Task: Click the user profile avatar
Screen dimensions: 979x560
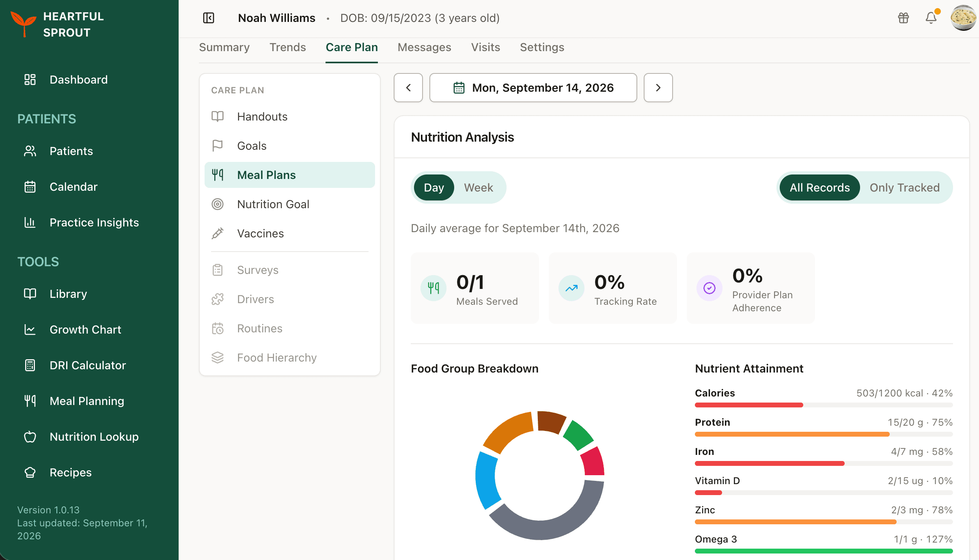Action: (x=964, y=18)
